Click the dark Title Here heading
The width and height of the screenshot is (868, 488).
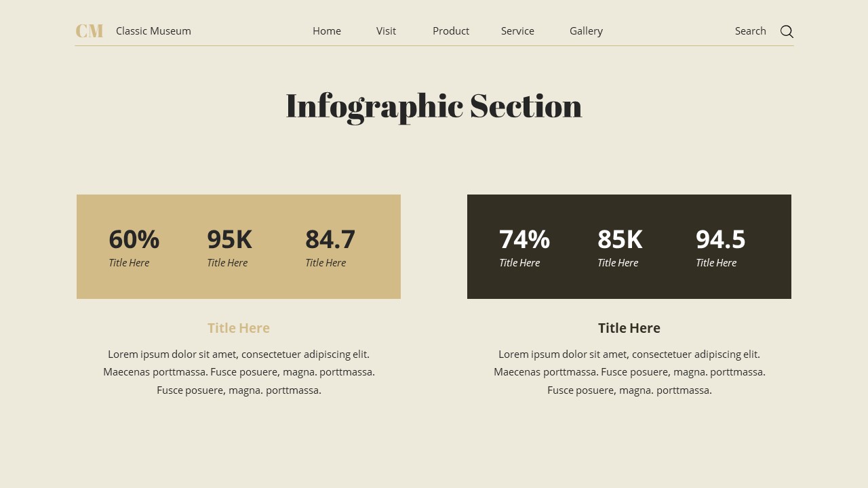point(629,327)
